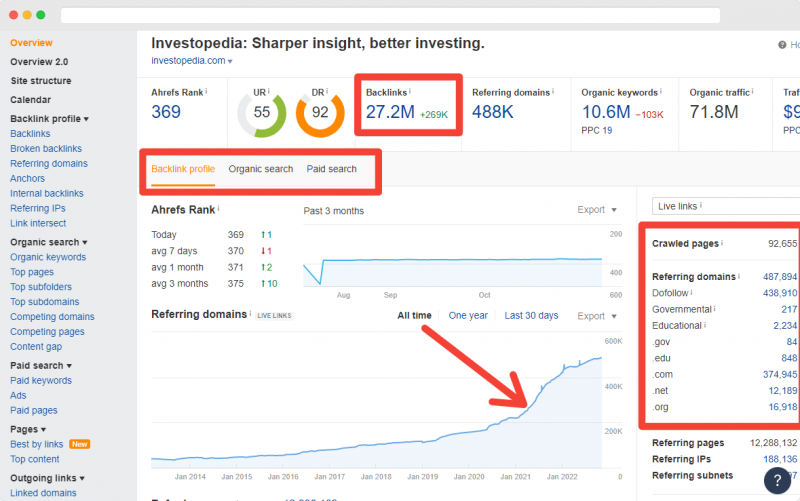This screenshot has width=800, height=501.
Task: Click the round help question mark bubble
Action: [777, 480]
